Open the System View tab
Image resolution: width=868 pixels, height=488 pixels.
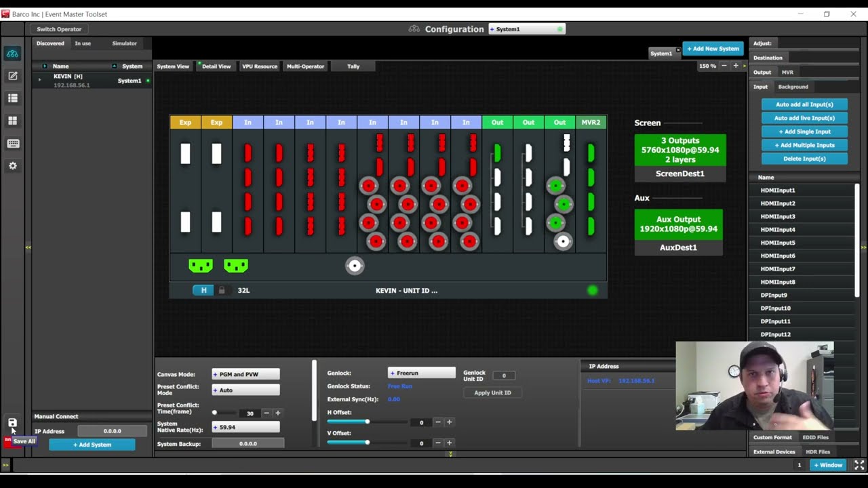pyautogui.click(x=173, y=66)
